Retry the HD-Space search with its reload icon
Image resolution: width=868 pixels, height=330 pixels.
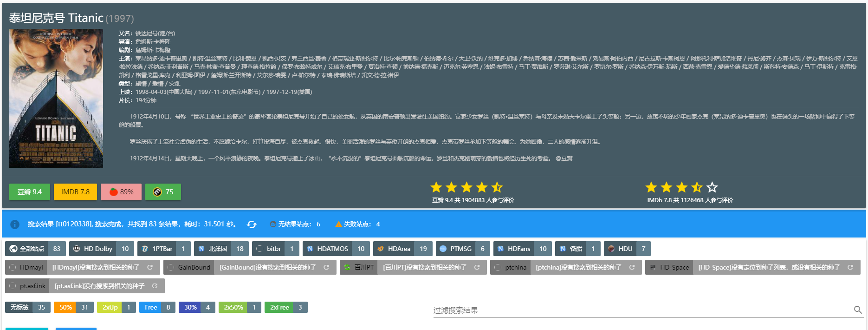click(x=850, y=267)
